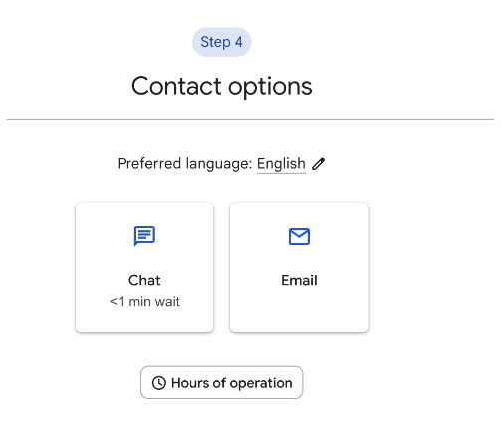The height and width of the screenshot is (438, 504).
Task: Click the pencil edit icon beside English
Action: point(318,164)
